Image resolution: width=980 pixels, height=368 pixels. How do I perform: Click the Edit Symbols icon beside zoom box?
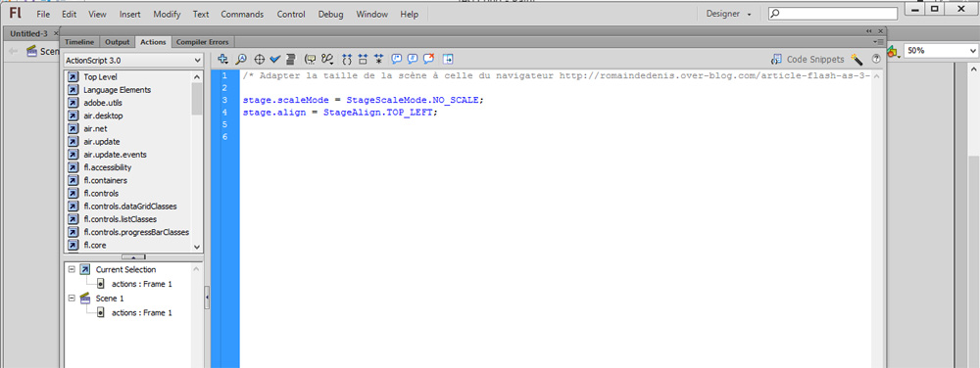click(892, 51)
